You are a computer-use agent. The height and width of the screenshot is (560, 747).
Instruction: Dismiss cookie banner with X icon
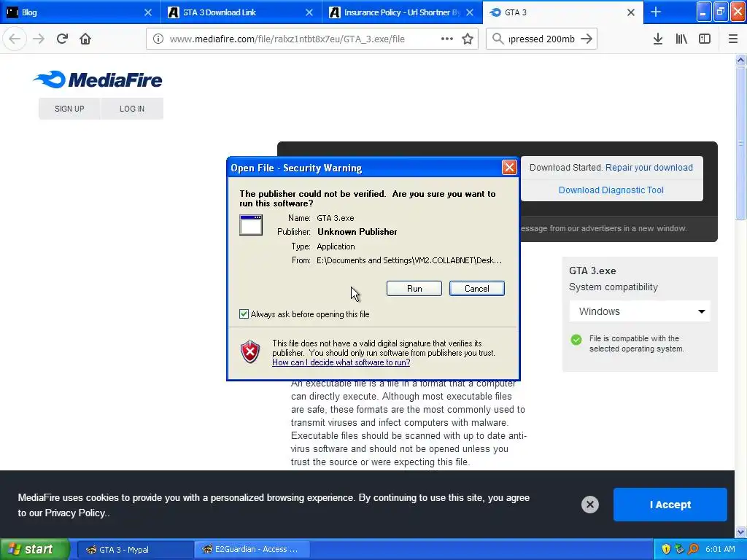pos(589,505)
